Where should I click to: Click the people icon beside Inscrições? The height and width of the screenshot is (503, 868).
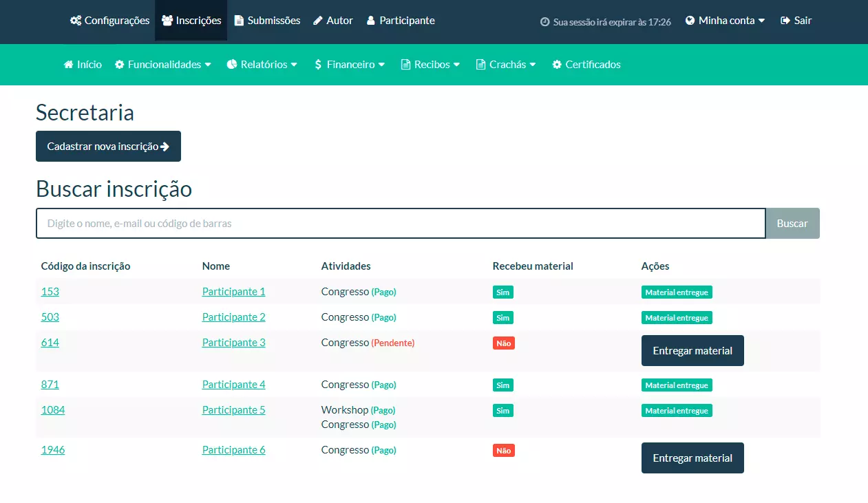(167, 21)
